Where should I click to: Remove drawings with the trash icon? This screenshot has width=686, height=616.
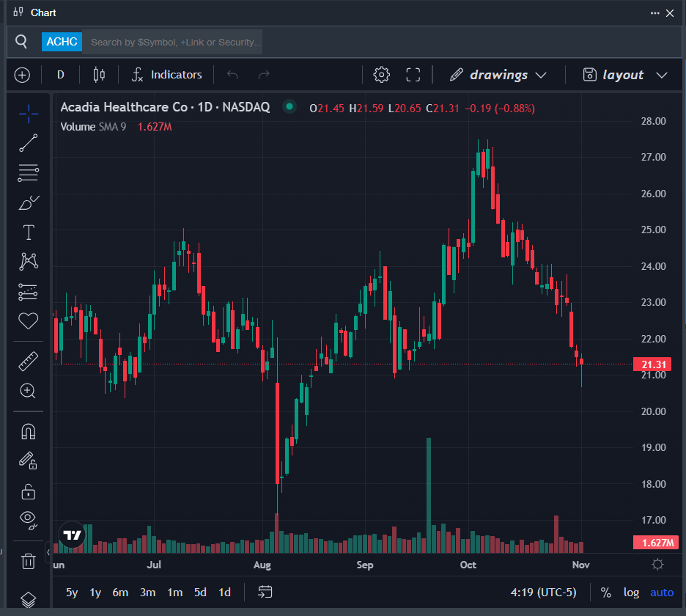(x=28, y=562)
